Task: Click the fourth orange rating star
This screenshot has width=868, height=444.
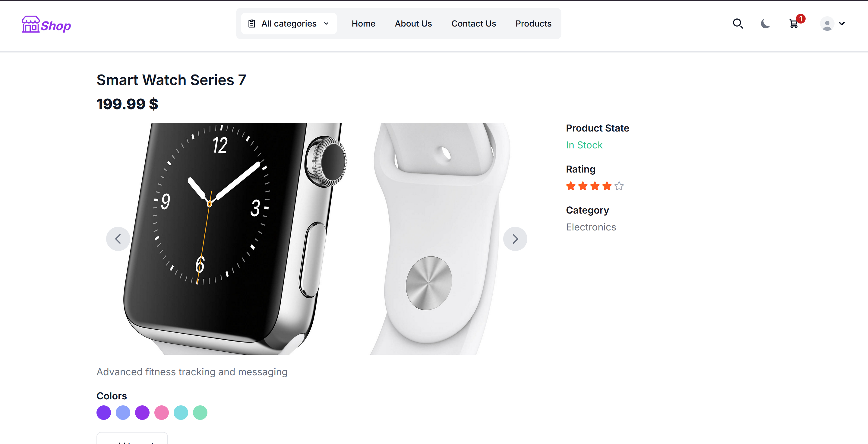Action: tap(607, 186)
